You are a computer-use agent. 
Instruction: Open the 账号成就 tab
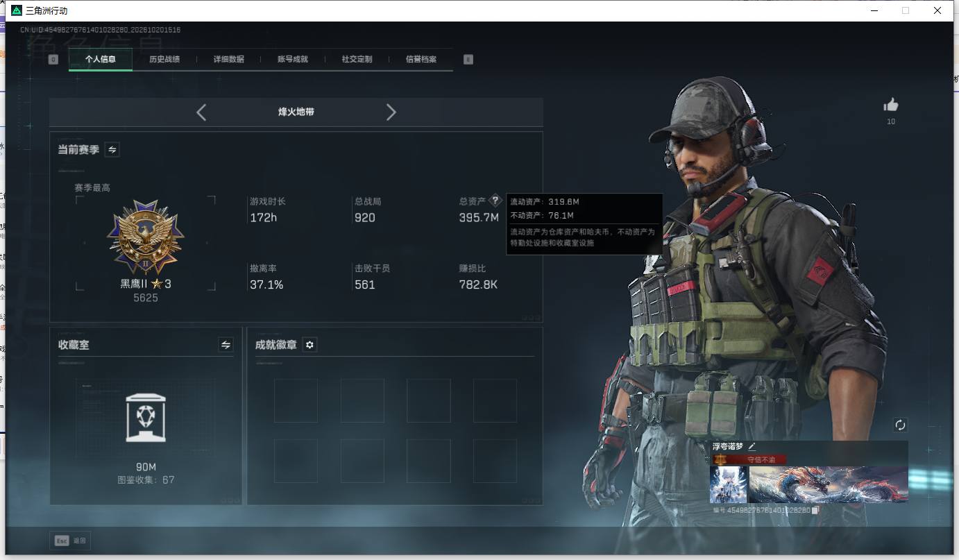tap(293, 59)
